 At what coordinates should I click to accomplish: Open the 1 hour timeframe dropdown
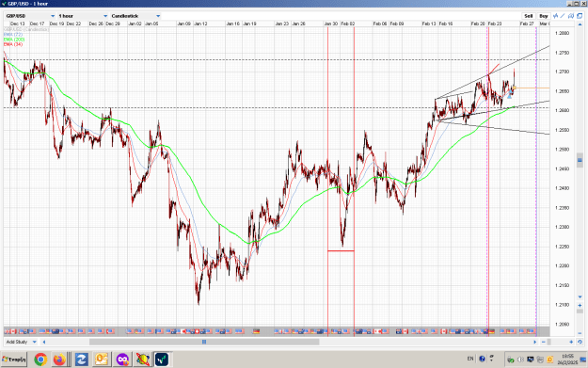[83, 16]
